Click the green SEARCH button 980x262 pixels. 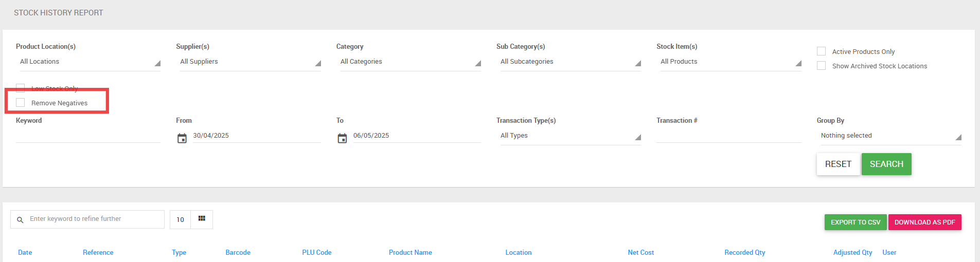click(x=886, y=164)
